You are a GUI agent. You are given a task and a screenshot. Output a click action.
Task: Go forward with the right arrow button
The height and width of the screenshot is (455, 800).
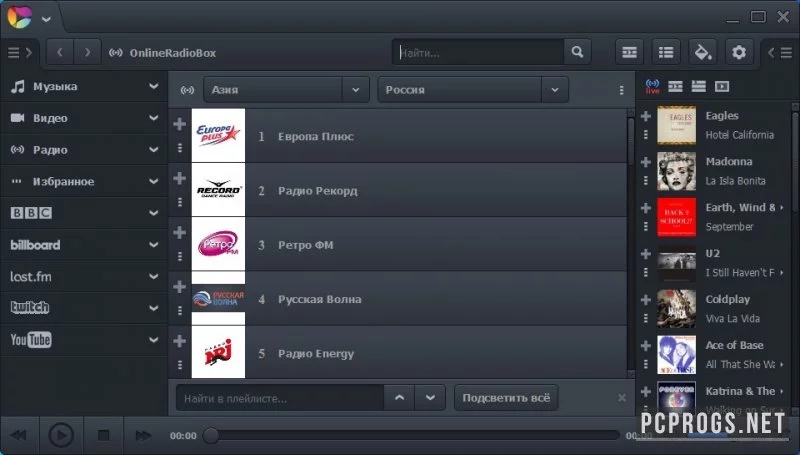click(x=87, y=52)
